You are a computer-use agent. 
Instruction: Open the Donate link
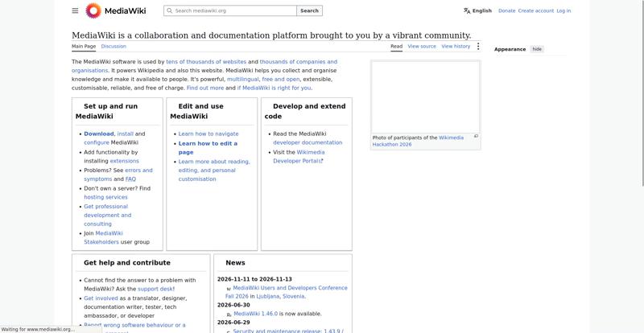[x=506, y=10]
